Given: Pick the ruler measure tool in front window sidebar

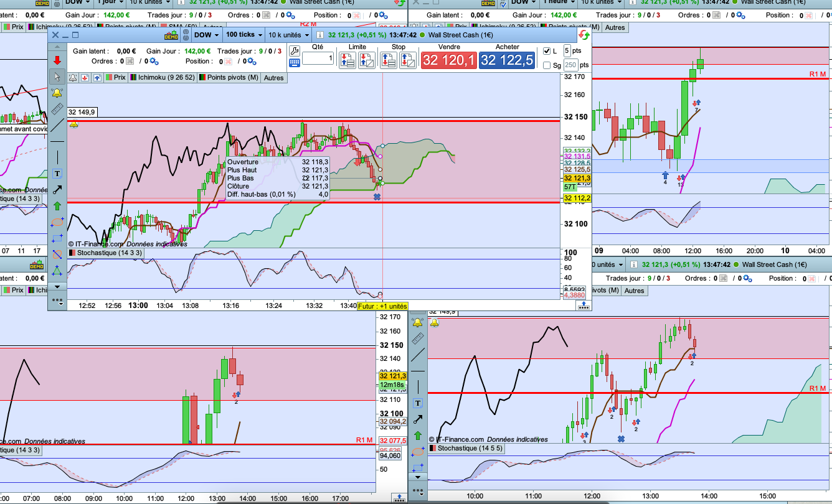Looking at the screenshot, I should pyautogui.click(x=57, y=110).
